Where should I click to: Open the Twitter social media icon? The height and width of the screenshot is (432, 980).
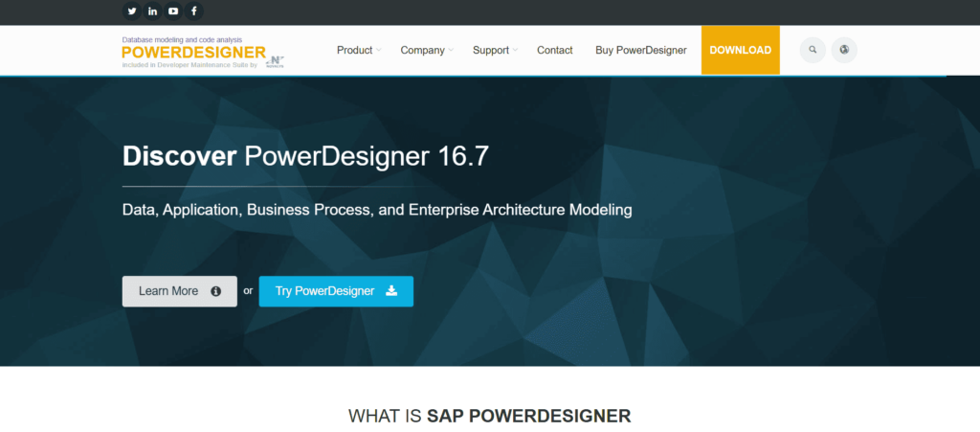pyautogui.click(x=132, y=11)
